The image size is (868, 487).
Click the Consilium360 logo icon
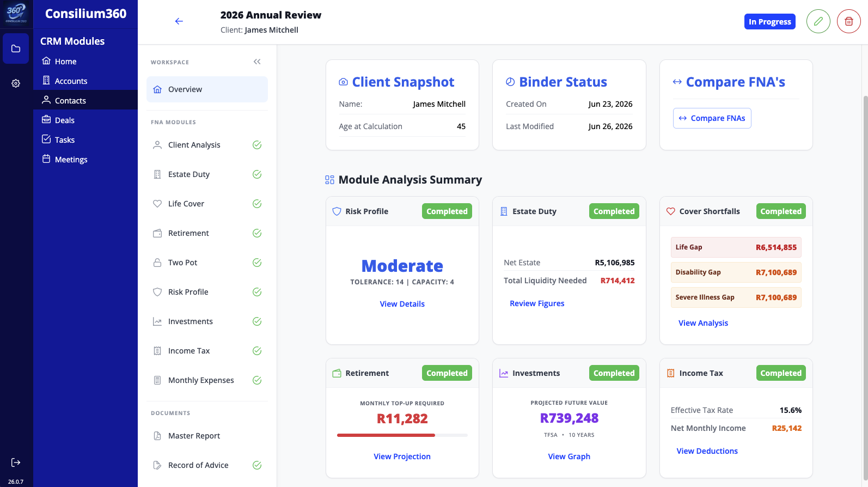16,14
